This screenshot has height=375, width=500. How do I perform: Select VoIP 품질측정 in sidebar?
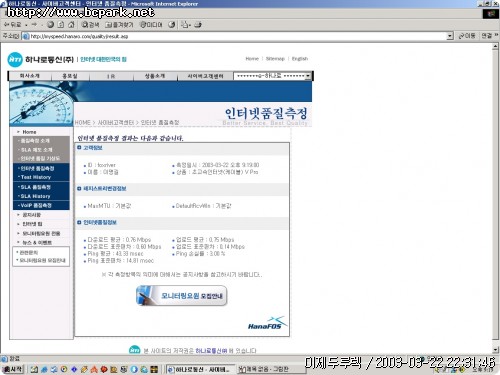tap(36, 205)
